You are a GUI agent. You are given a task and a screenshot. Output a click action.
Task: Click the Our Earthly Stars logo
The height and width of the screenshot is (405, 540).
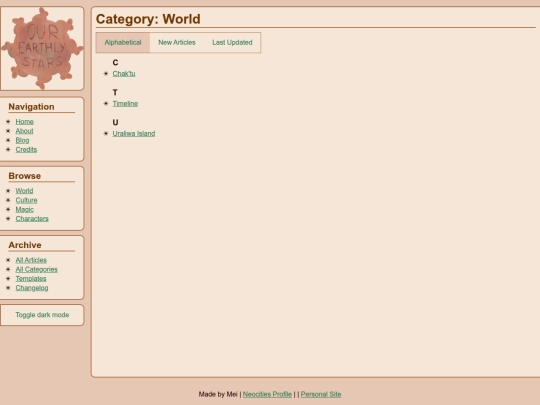pos(42,48)
